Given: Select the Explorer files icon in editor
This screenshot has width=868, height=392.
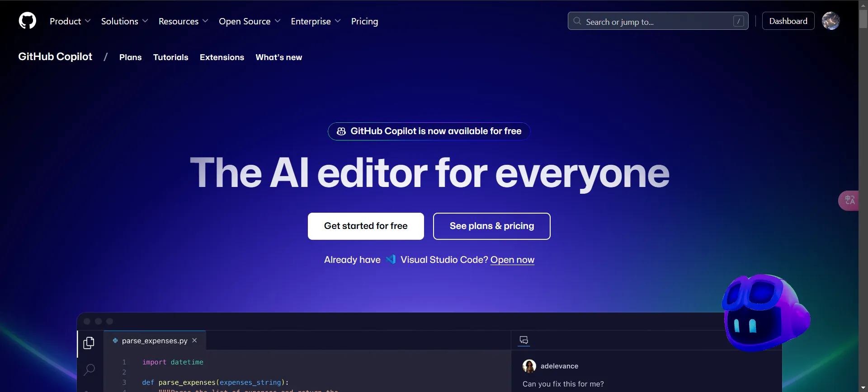Looking at the screenshot, I should point(89,343).
